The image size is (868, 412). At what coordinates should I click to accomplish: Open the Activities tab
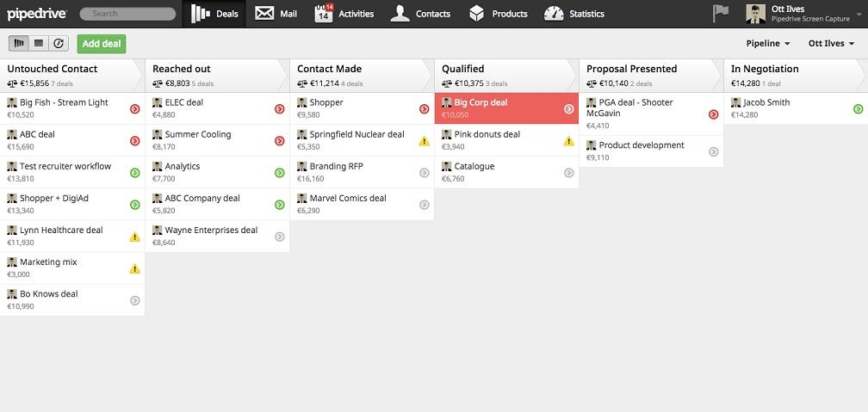coord(344,14)
